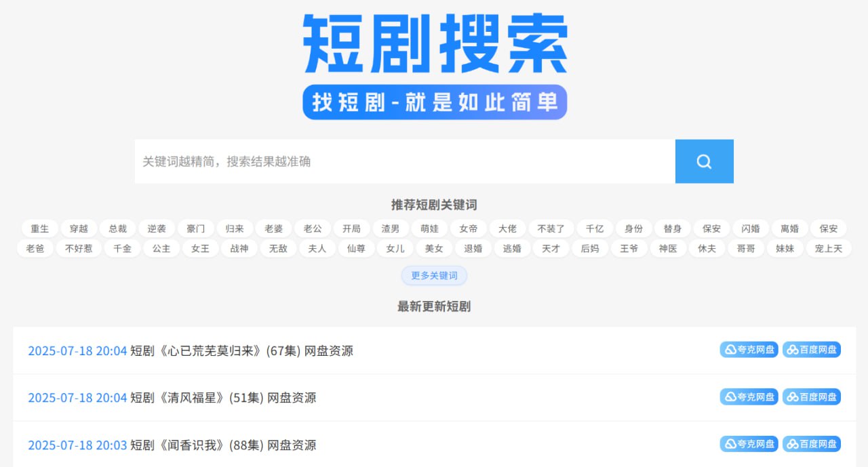Select the 重生 keyword tag
This screenshot has height=467, width=868.
coord(40,228)
